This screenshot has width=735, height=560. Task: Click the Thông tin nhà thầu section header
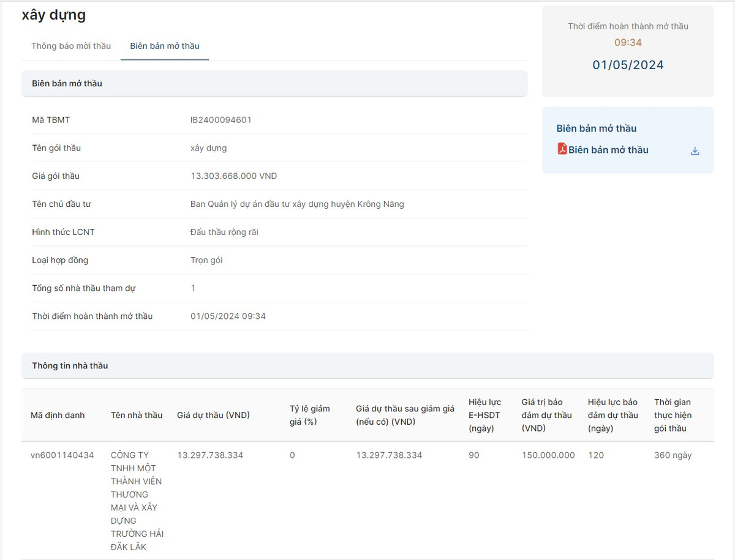pos(70,365)
